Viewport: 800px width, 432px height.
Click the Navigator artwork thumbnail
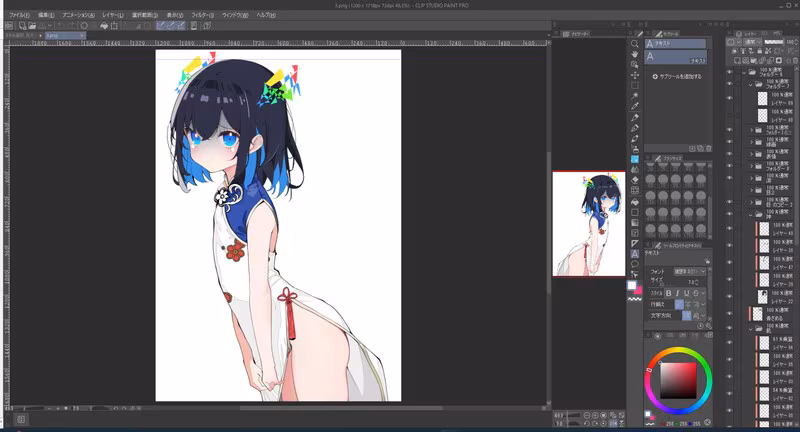(589, 224)
